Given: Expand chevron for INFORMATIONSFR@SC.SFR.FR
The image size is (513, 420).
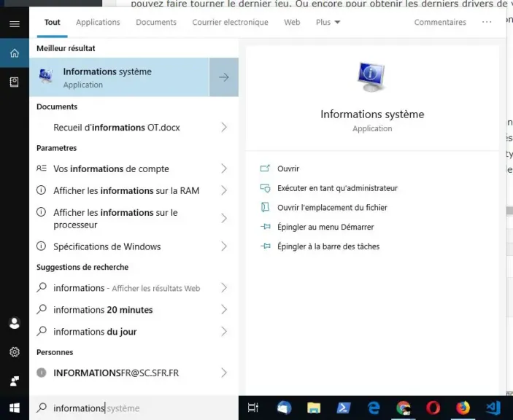Looking at the screenshot, I should point(224,373).
